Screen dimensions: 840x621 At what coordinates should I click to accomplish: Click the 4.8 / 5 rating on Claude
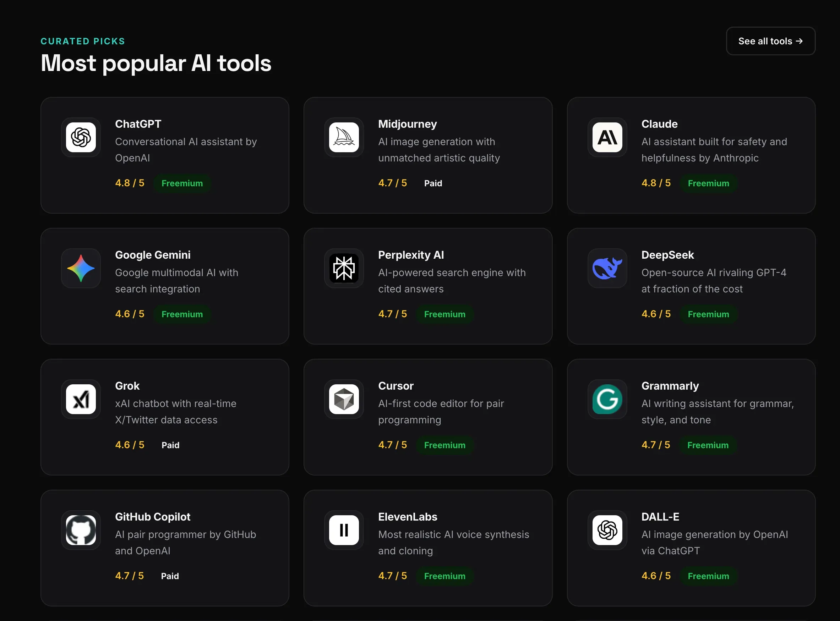coord(656,183)
